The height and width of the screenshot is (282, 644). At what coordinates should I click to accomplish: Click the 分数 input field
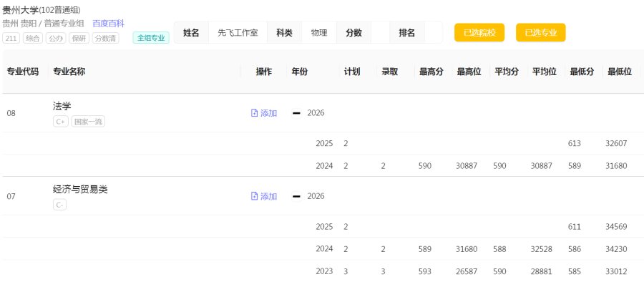380,33
